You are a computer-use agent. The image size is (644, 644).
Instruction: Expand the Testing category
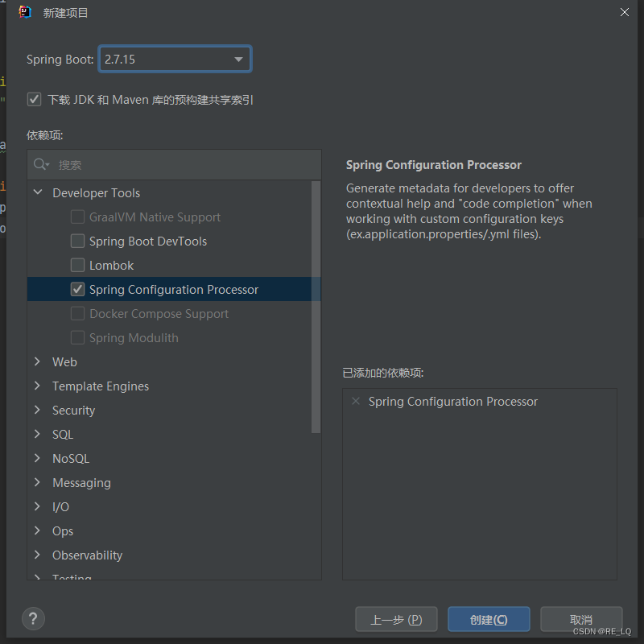36,576
